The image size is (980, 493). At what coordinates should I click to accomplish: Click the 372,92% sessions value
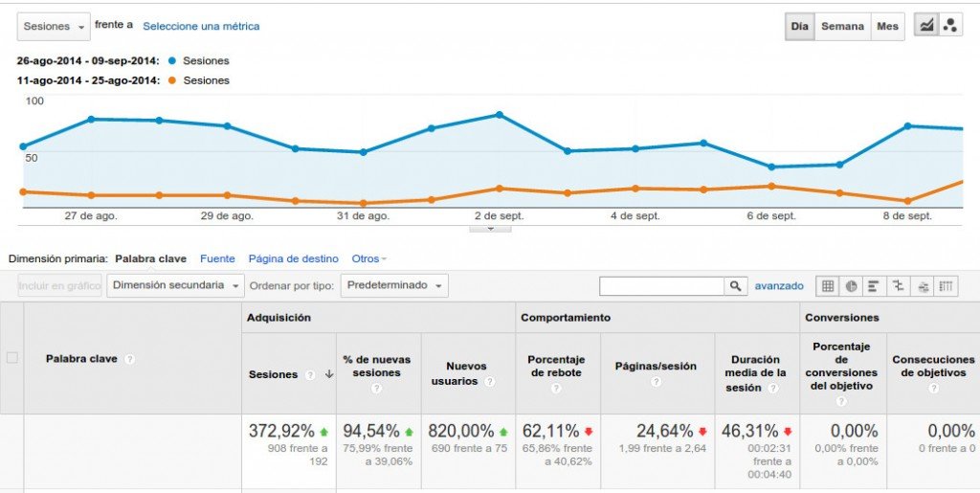[281, 431]
